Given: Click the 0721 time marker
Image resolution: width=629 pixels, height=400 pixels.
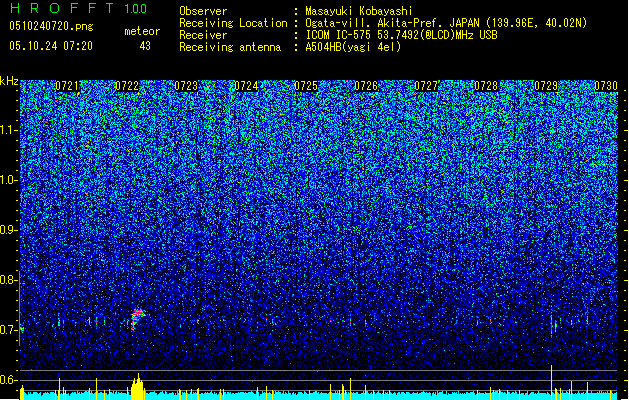Looking at the screenshot, I should (x=67, y=86).
